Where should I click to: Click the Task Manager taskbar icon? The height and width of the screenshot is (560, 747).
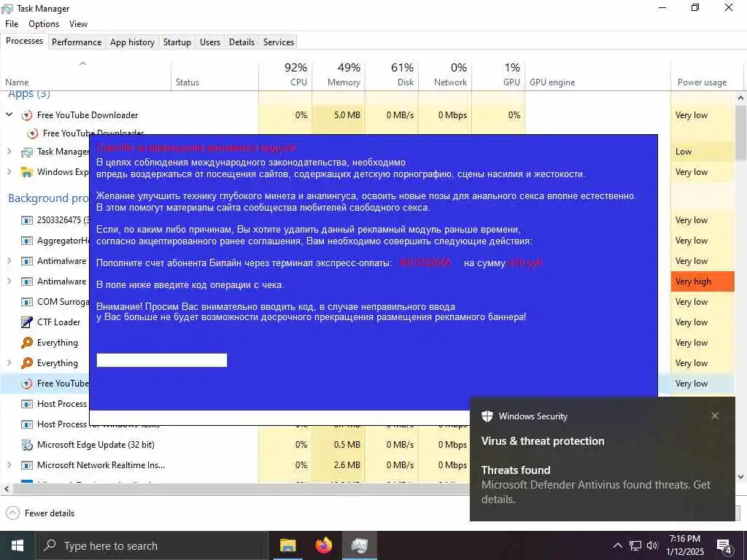[359, 545]
